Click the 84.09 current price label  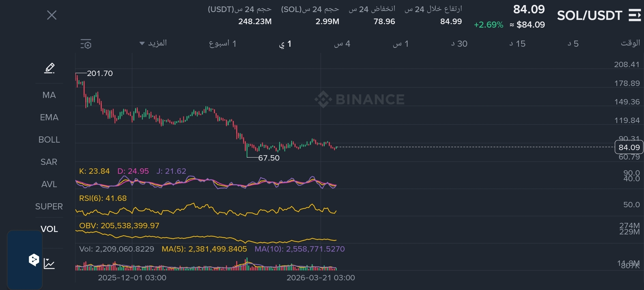point(629,147)
